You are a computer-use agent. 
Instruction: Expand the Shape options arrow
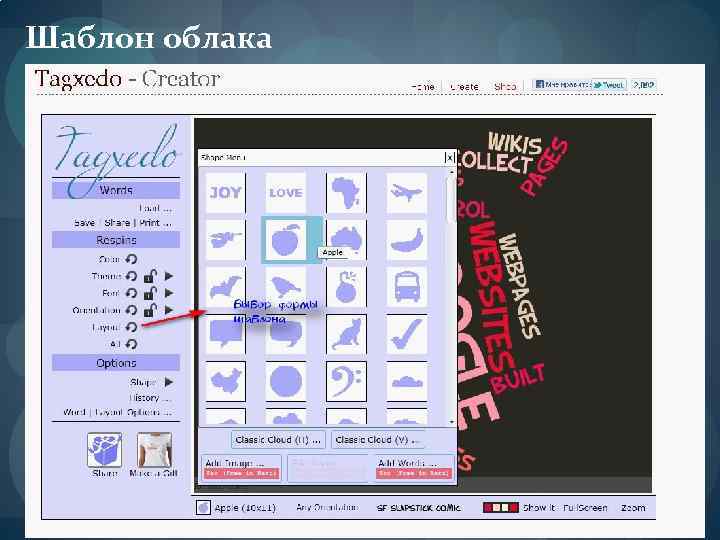tap(169, 382)
